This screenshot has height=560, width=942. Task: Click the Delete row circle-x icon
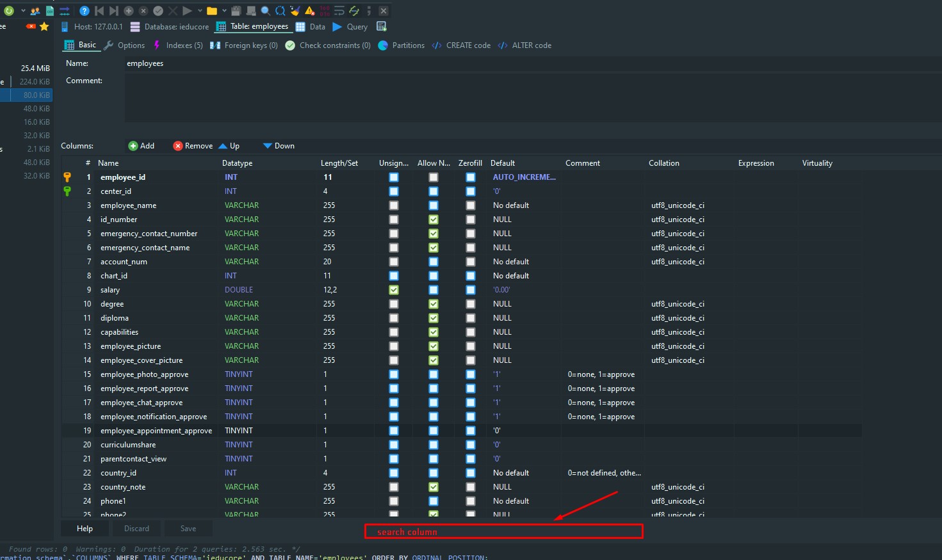(143, 11)
